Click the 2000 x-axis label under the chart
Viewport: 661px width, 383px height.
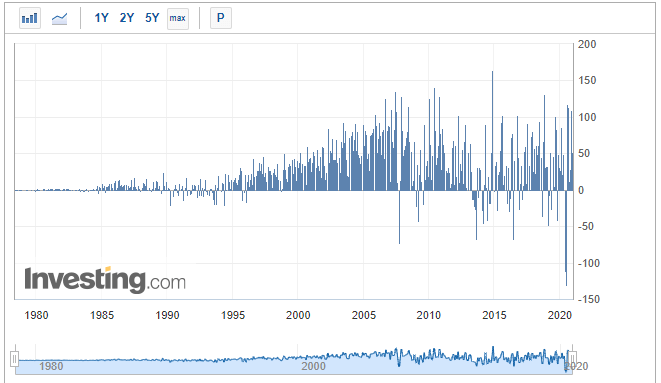point(298,315)
